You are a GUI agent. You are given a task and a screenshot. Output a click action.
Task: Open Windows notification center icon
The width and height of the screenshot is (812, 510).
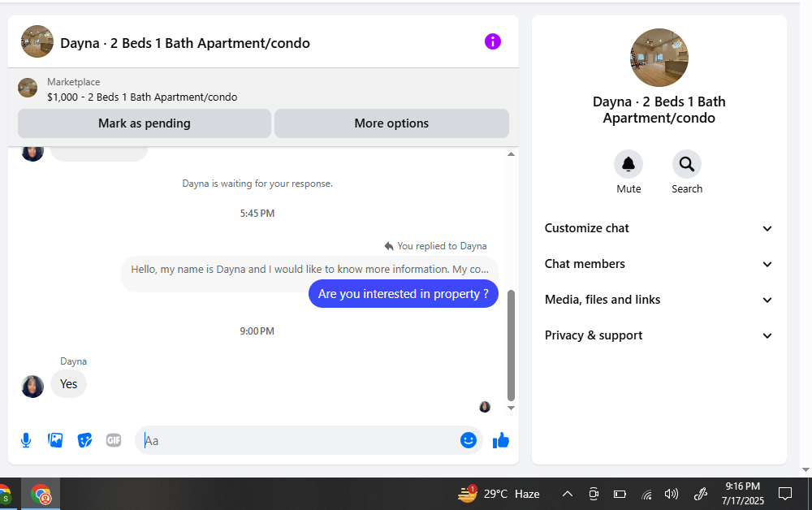pyautogui.click(x=785, y=494)
